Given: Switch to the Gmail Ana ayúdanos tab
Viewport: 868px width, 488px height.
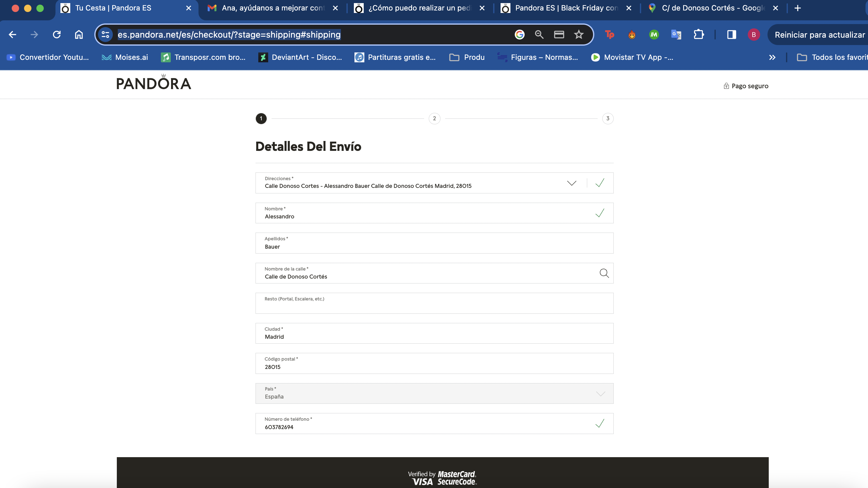Looking at the screenshot, I should pos(273,8).
